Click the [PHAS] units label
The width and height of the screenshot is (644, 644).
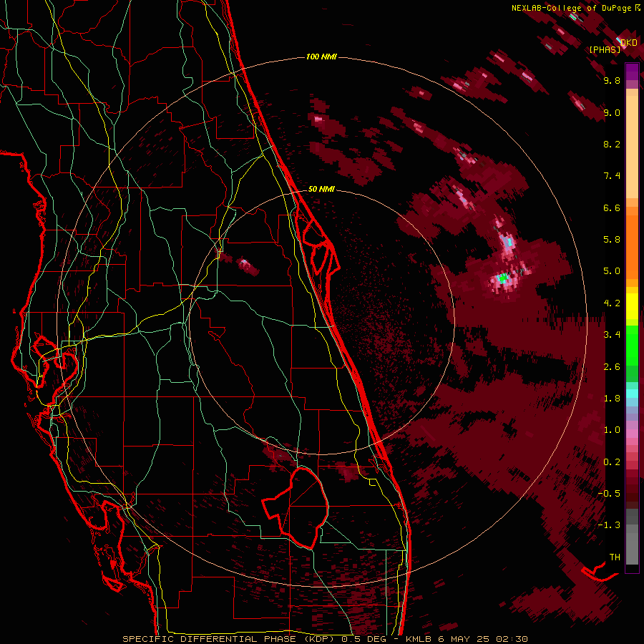click(605, 49)
